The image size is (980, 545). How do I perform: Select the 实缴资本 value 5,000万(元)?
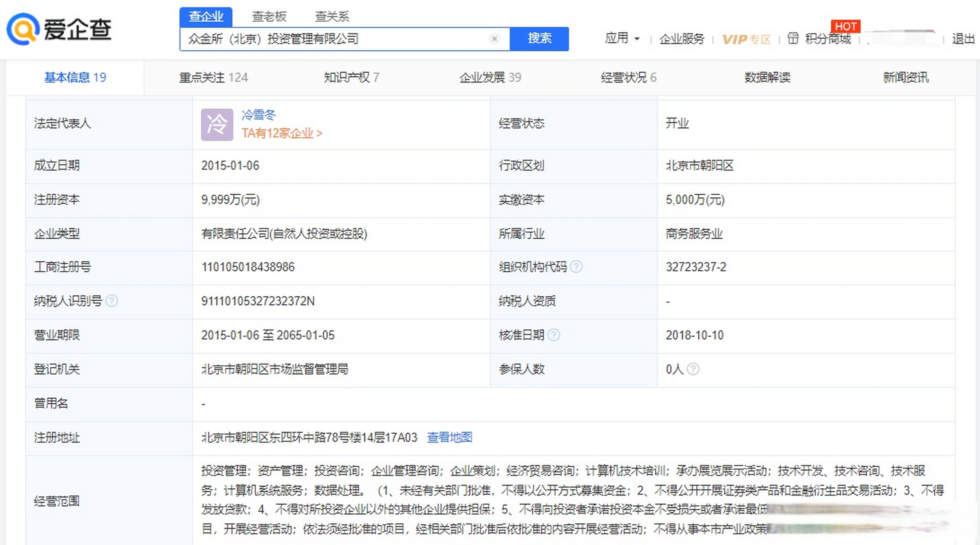coord(695,200)
